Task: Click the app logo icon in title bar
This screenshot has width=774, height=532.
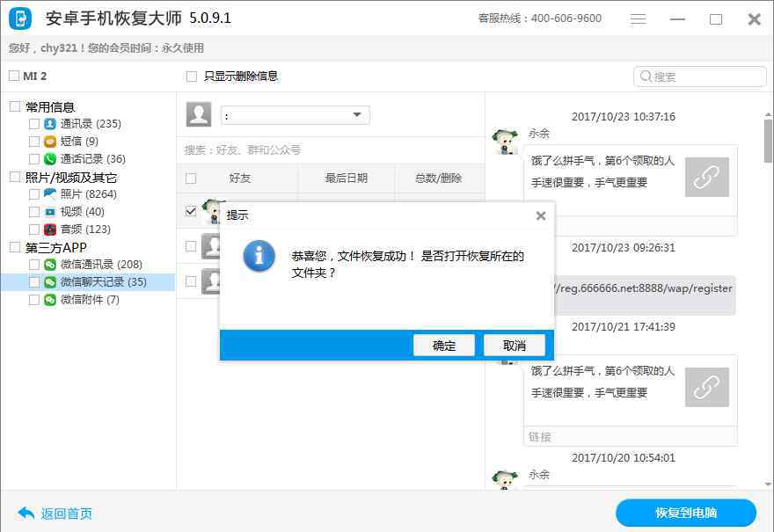Action: [x=20, y=18]
